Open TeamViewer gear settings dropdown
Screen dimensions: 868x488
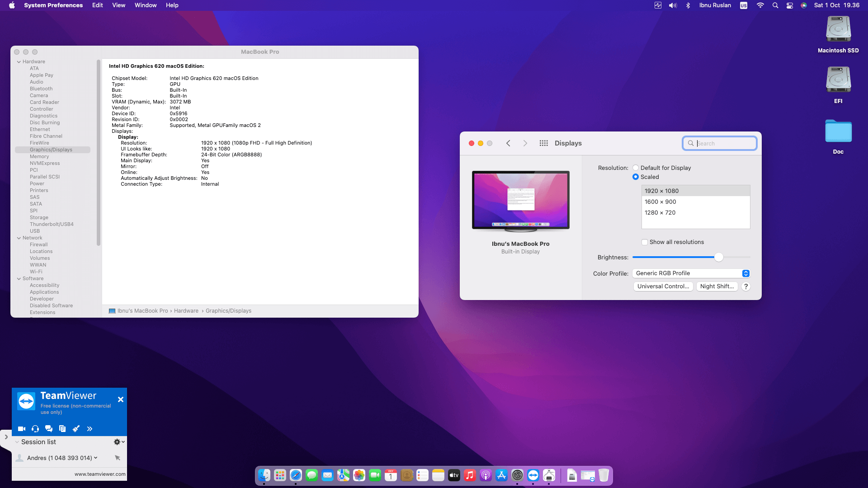[x=119, y=442]
